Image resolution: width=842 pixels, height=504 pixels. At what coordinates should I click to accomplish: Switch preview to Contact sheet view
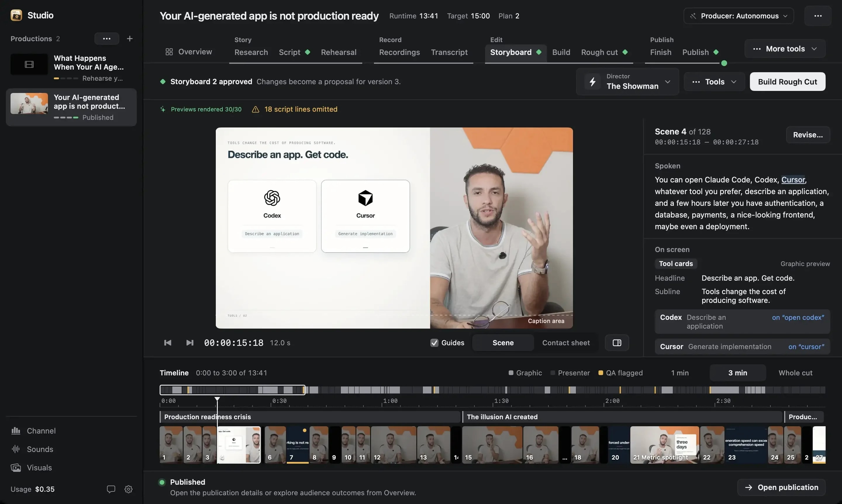[566, 343]
